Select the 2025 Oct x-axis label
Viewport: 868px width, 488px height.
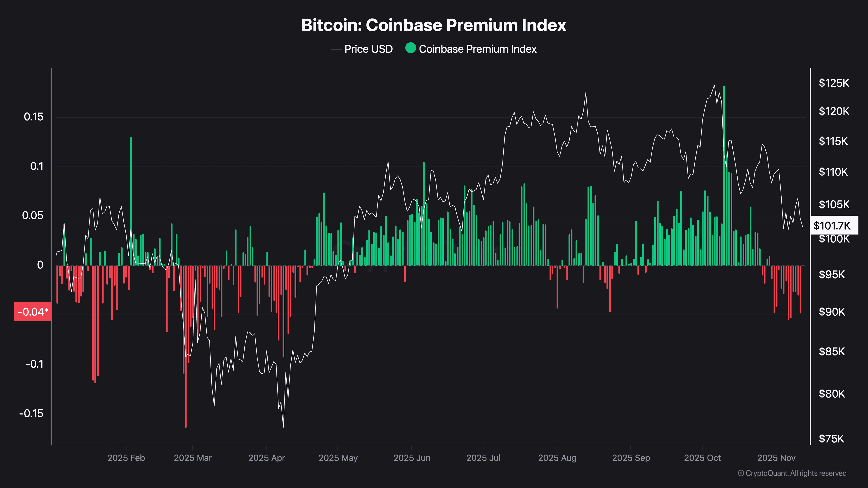(702, 458)
